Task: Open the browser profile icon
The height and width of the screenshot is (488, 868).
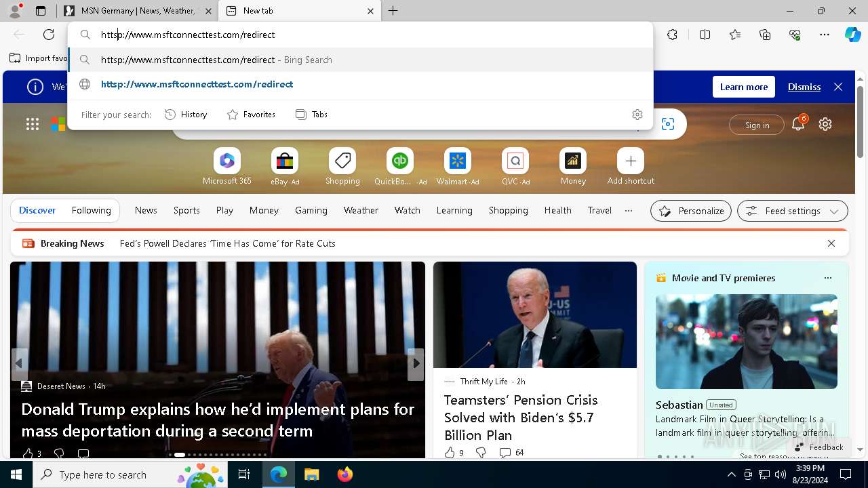Action: [x=15, y=11]
